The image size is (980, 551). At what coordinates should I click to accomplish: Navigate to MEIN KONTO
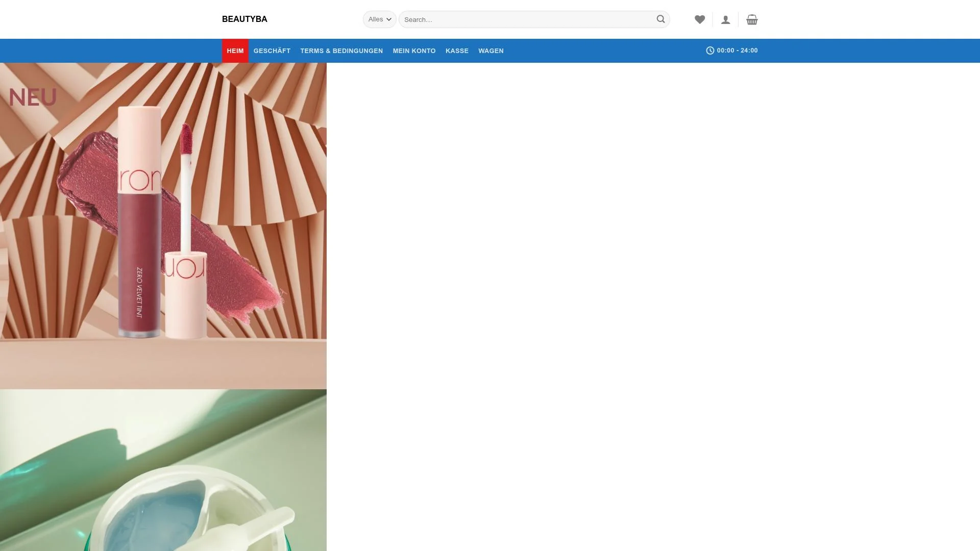point(414,51)
